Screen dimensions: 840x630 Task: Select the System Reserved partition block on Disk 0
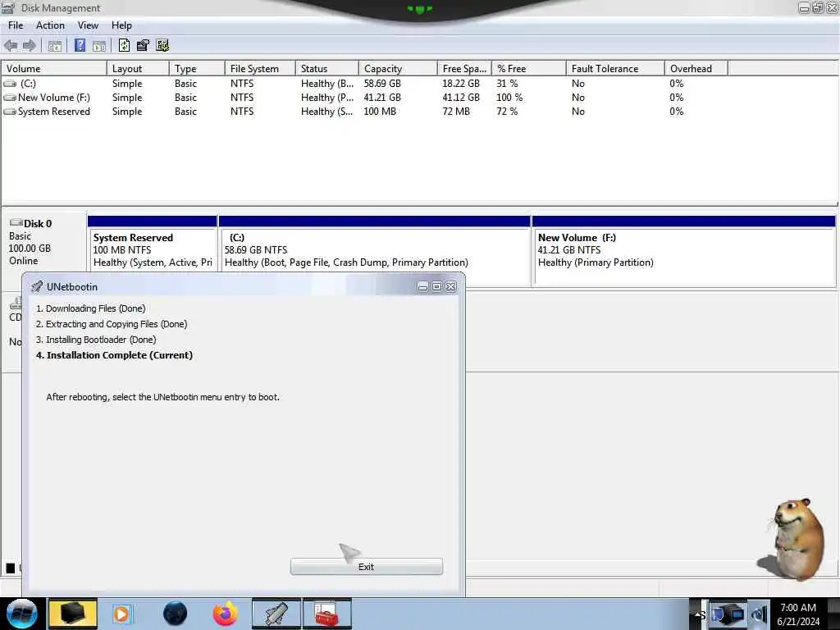click(152, 249)
